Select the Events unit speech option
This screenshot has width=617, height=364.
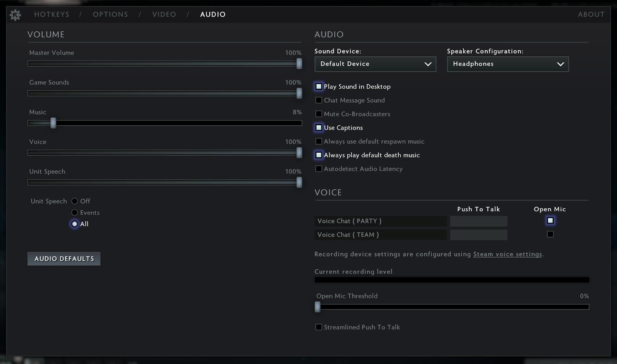tap(75, 212)
